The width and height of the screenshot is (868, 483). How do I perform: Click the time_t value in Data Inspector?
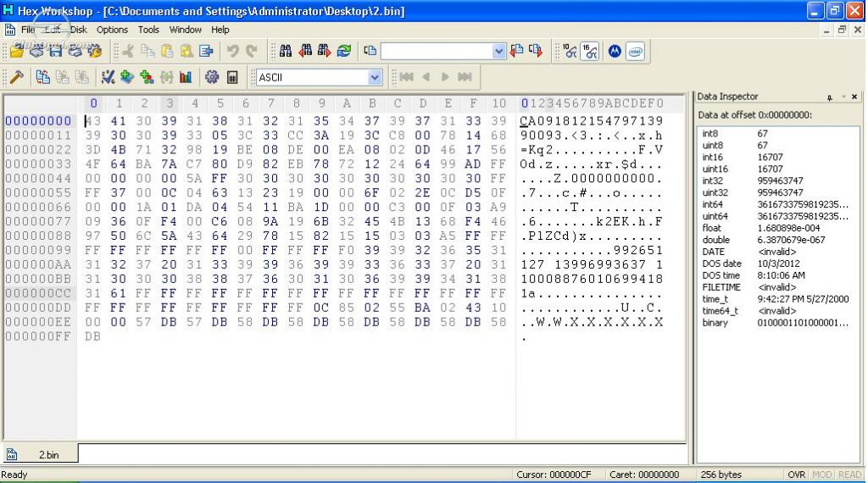803,299
